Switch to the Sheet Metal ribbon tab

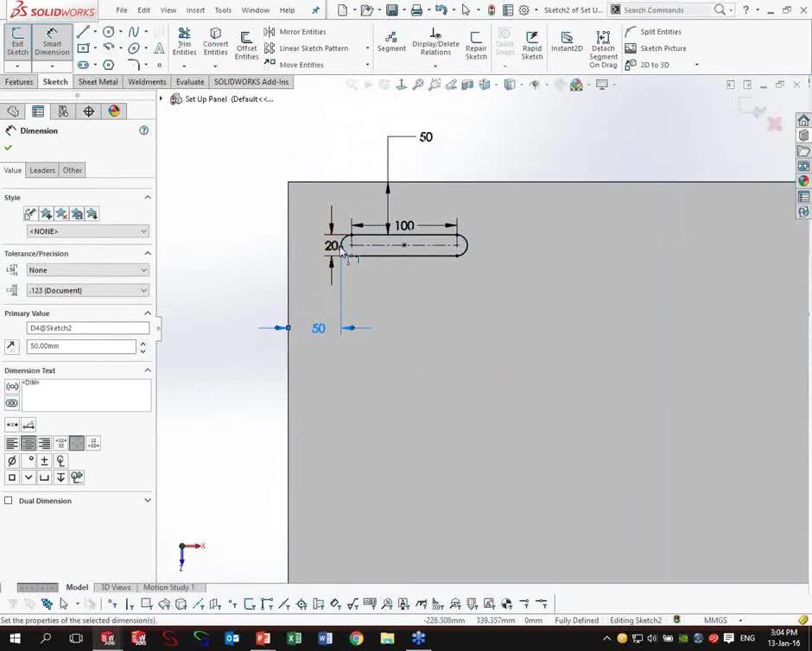pyautogui.click(x=97, y=81)
